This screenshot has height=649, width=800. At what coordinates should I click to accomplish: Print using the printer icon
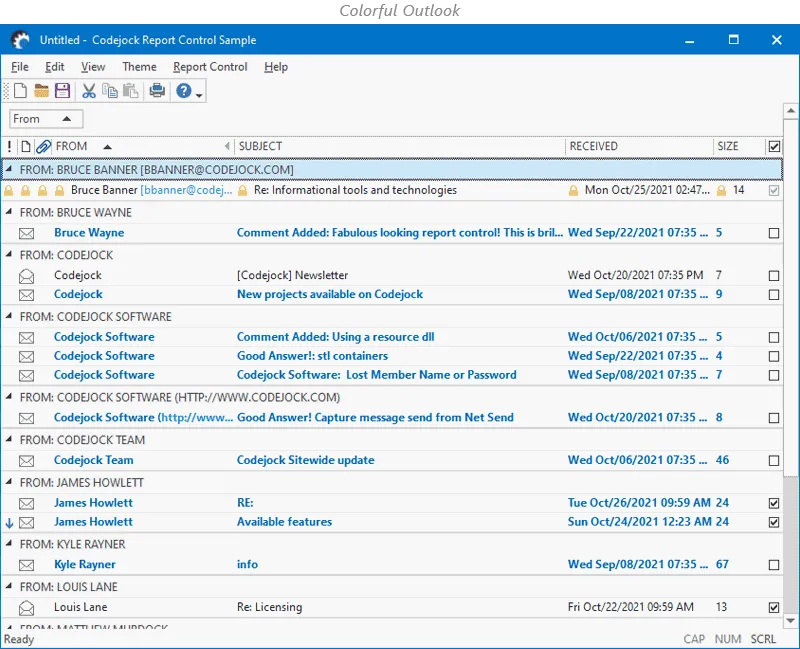tap(157, 91)
